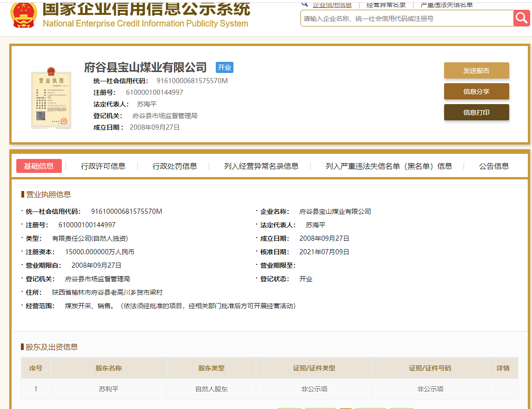Open the 企业信用信息 link
The image size is (532, 409).
[x=332, y=5]
